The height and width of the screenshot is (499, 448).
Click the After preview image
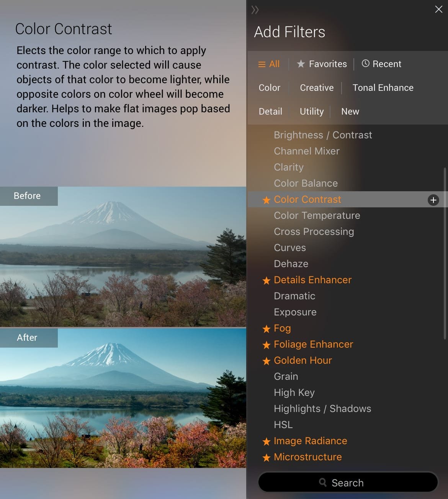click(x=123, y=398)
